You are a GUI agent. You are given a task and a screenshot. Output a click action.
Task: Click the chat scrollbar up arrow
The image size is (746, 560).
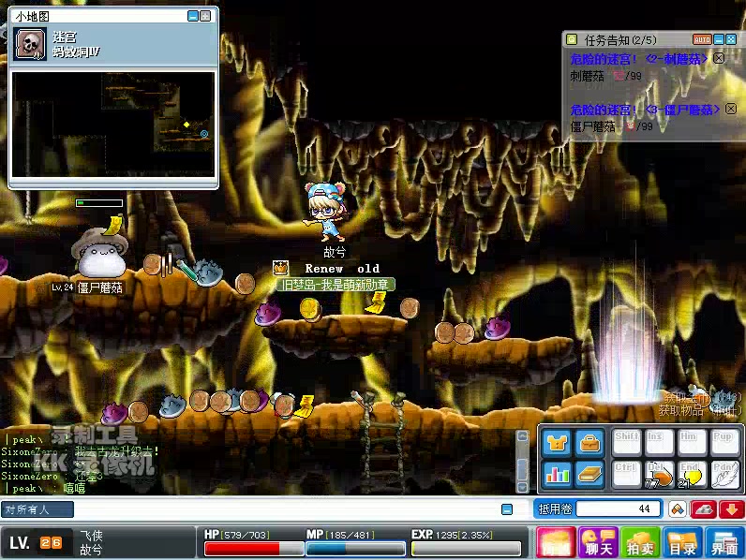[x=522, y=436]
